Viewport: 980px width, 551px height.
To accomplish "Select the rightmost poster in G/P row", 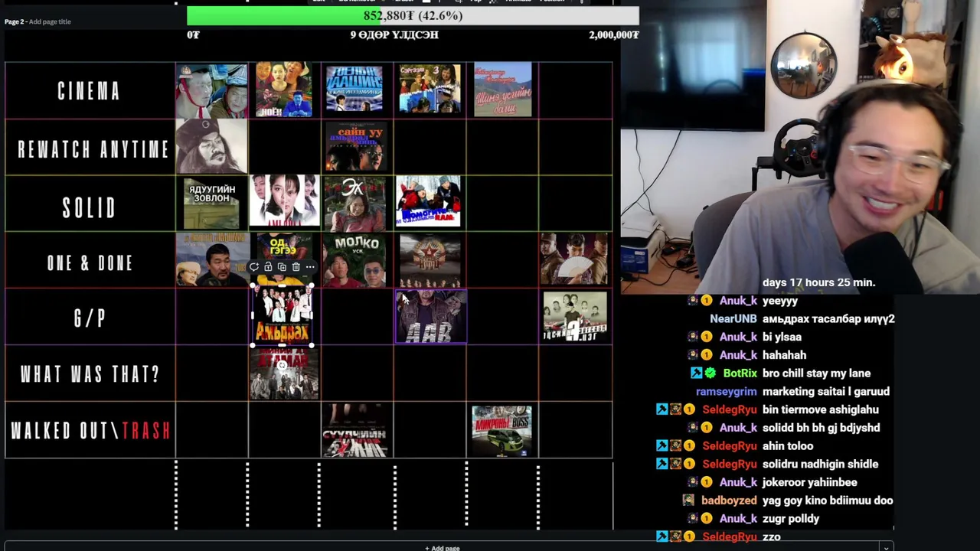I will click(x=575, y=317).
